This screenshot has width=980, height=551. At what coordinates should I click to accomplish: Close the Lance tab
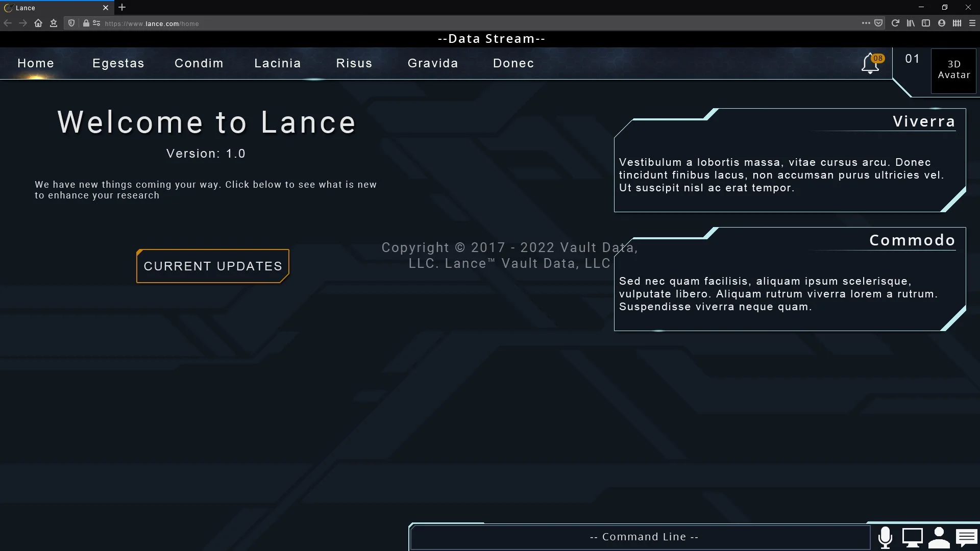(x=106, y=8)
